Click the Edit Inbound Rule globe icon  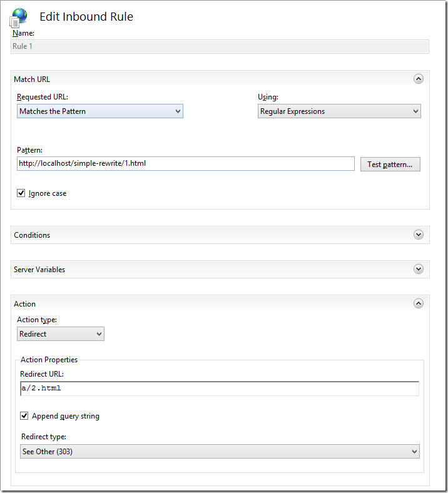point(19,17)
